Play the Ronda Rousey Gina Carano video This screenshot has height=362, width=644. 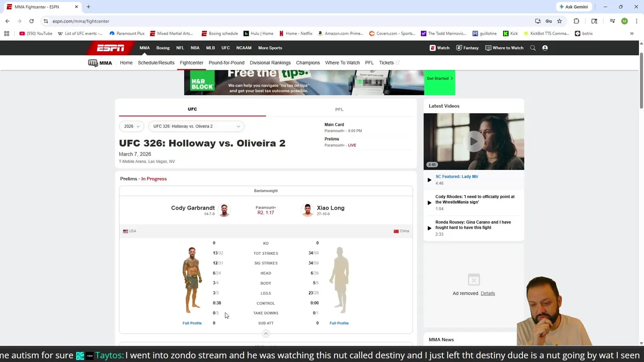tap(473, 225)
